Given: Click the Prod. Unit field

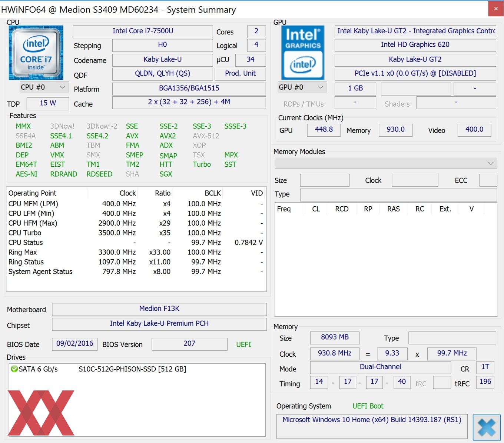Looking at the screenshot, I should pyautogui.click(x=240, y=74).
